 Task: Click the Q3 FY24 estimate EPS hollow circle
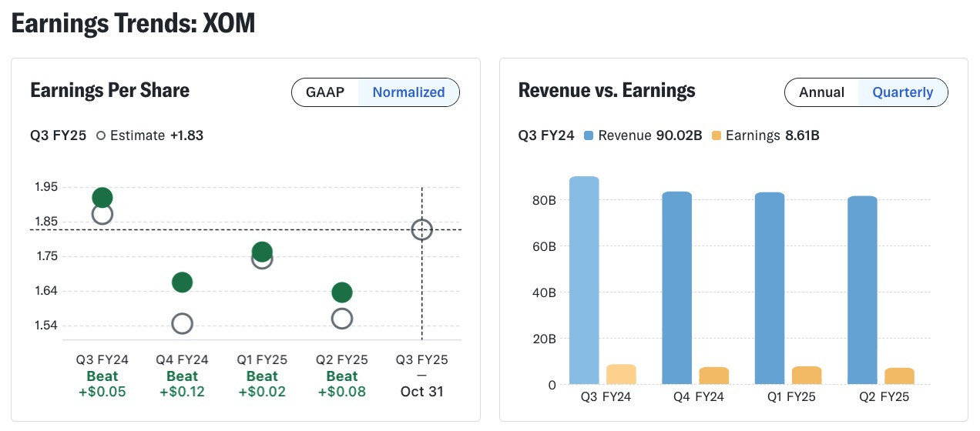point(102,215)
